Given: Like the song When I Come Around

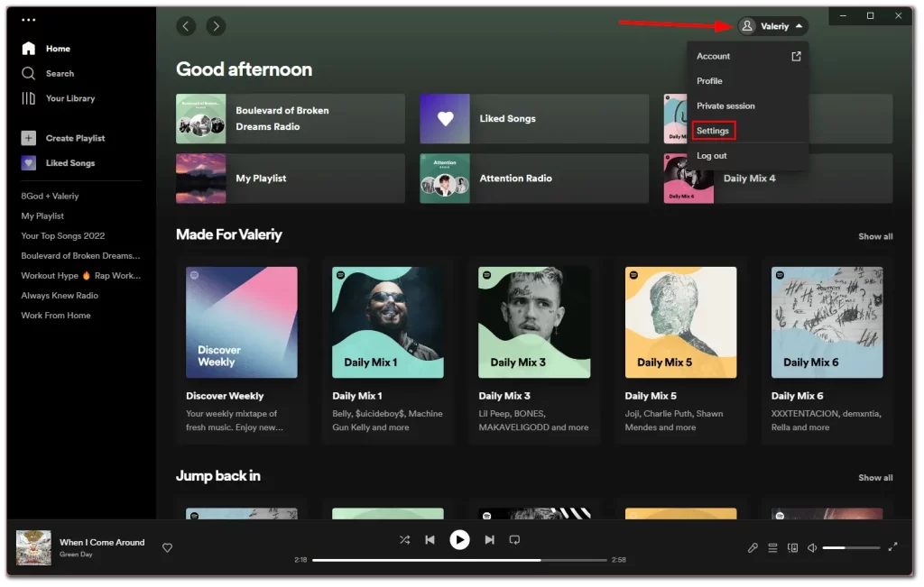Looking at the screenshot, I should click(x=167, y=548).
